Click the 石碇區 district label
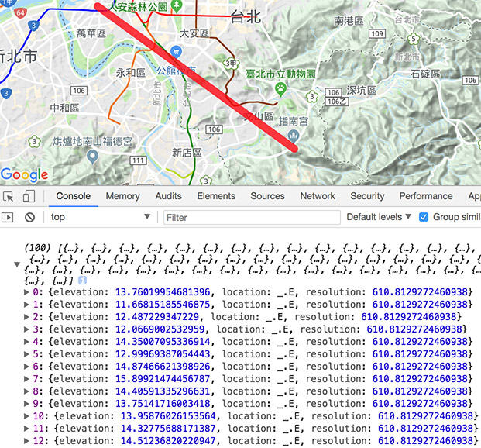 click(x=425, y=74)
